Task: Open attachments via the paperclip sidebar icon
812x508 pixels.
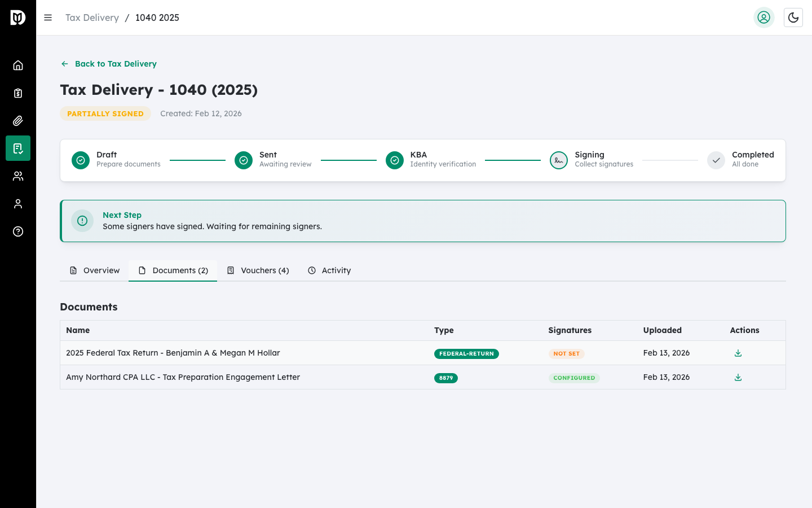Action: tap(18, 120)
